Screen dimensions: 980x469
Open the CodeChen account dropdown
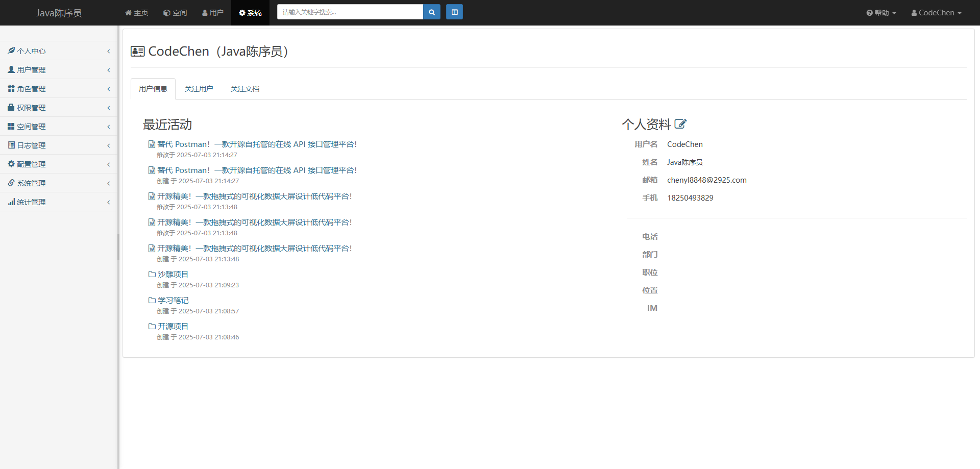click(936, 13)
